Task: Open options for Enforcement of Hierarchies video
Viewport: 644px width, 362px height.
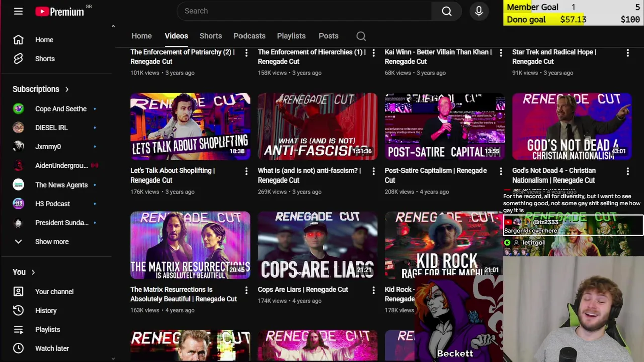Action: (x=373, y=52)
